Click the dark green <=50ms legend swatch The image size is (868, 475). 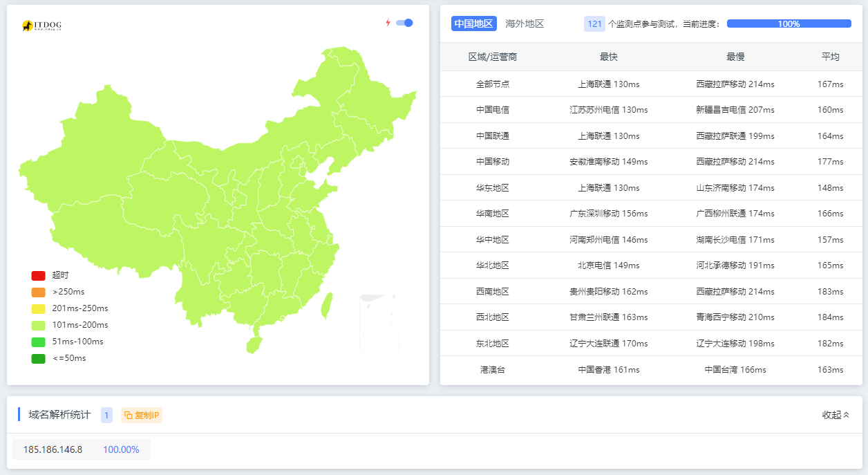38,358
